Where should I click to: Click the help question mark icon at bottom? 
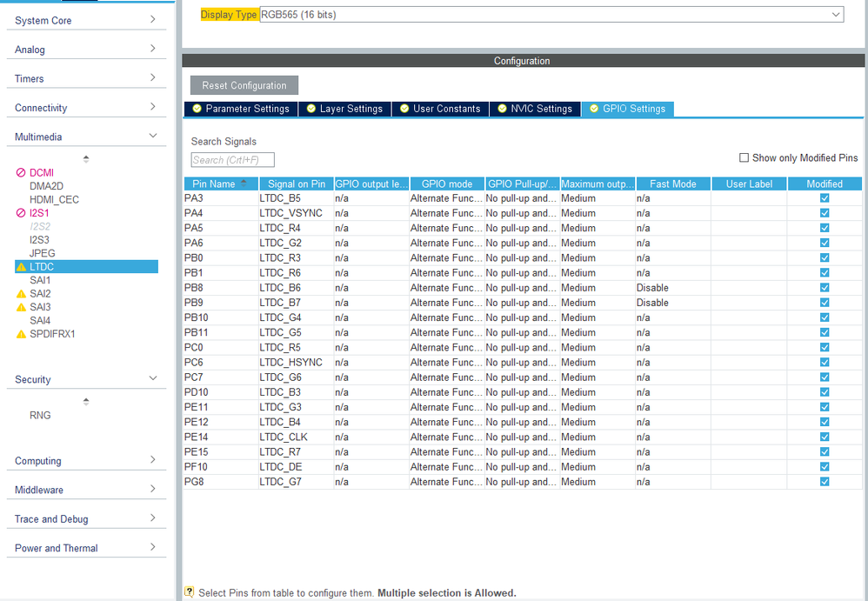click(x=190, y=592)
